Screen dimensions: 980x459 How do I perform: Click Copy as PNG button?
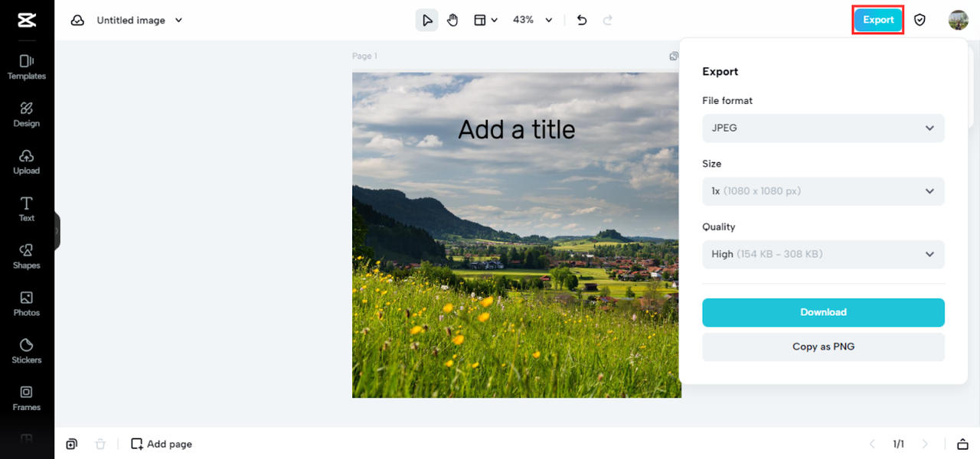coord(824,347)
